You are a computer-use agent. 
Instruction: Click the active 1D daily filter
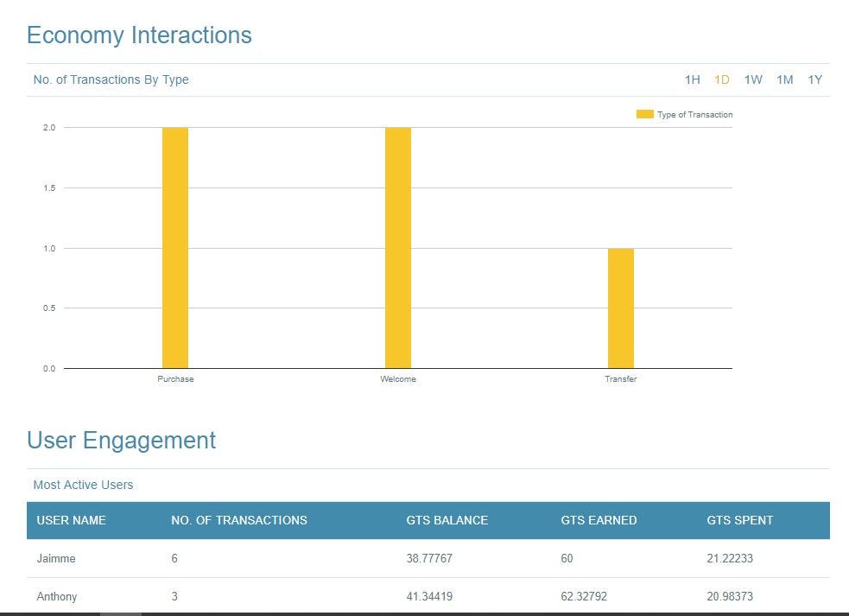pos(722,79)
